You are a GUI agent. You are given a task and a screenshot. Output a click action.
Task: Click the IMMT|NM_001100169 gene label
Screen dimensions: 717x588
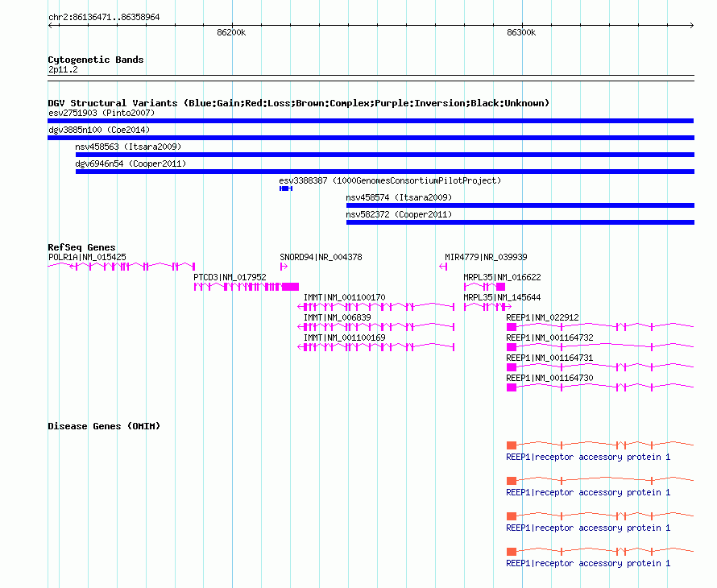click(345, 337)
